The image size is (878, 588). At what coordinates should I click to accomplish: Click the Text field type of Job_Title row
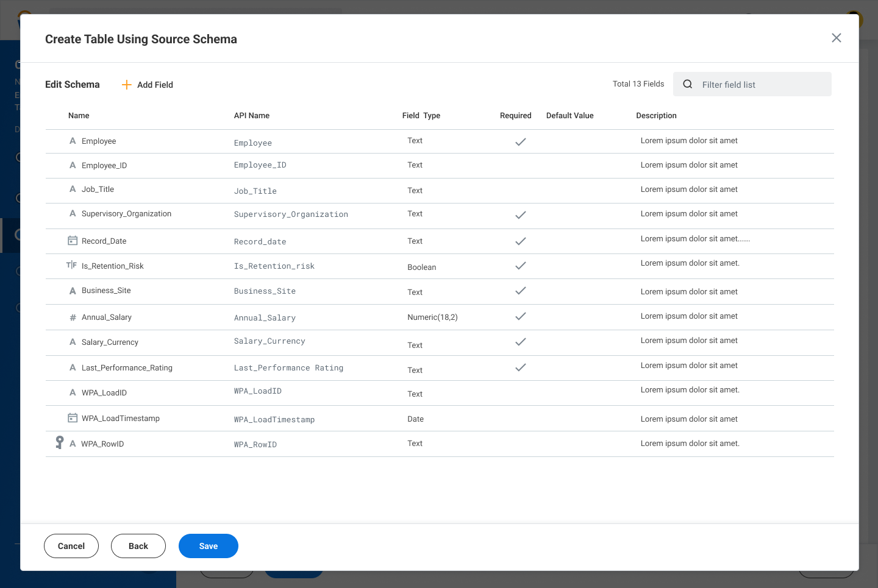pyautogui.click(x=415, y=190)
